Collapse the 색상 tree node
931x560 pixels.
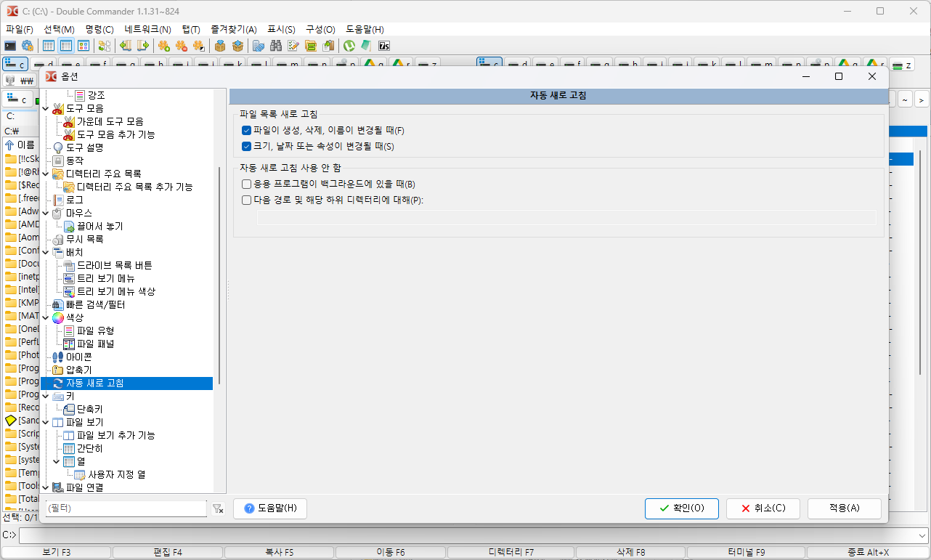(46, 317)
